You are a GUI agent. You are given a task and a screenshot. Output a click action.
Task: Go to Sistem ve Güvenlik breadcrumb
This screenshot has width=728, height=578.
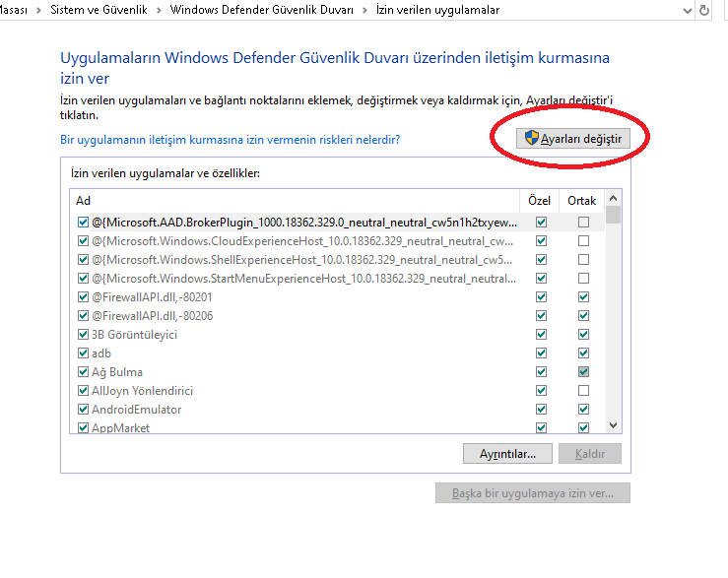click(99, 10)
